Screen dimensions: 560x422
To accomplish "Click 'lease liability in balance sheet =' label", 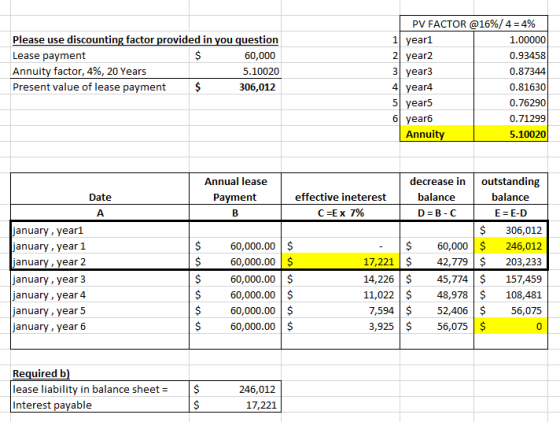I will click(100, 389).
